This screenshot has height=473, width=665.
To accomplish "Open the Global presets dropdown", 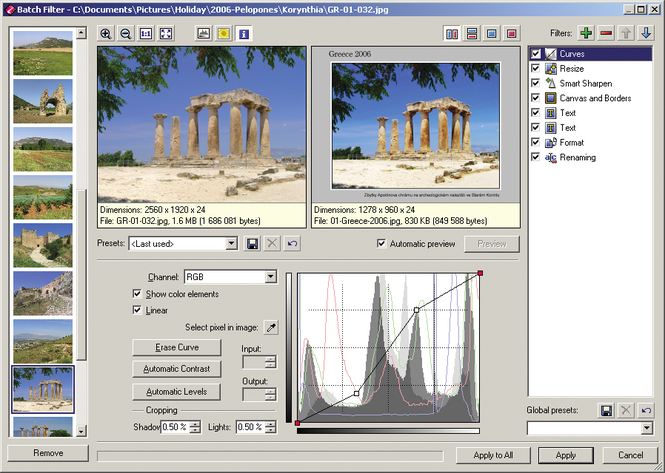I will pyautogui.click(x=646, y=428).
